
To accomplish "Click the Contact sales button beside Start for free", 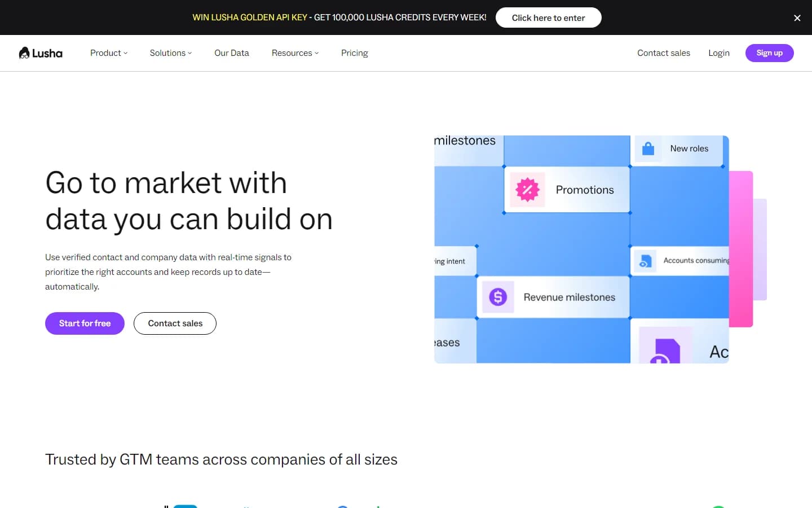I will click(x=175, y=323).
